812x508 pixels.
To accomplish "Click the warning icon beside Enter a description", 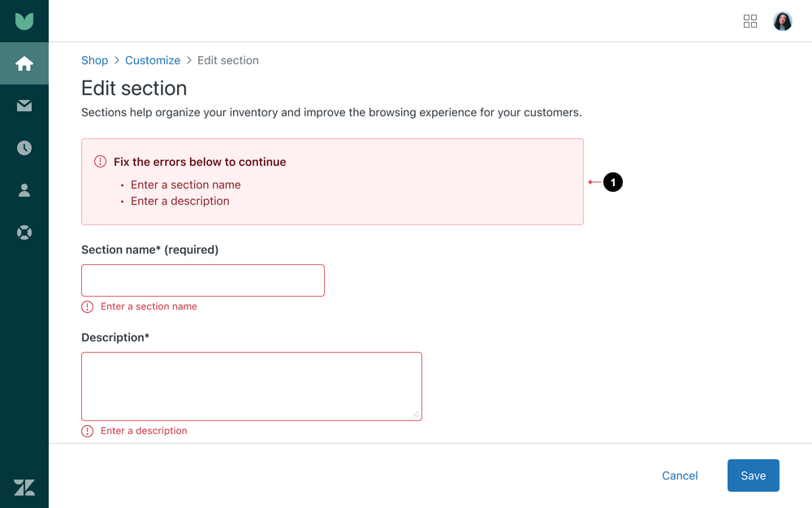I will (87, 431).
